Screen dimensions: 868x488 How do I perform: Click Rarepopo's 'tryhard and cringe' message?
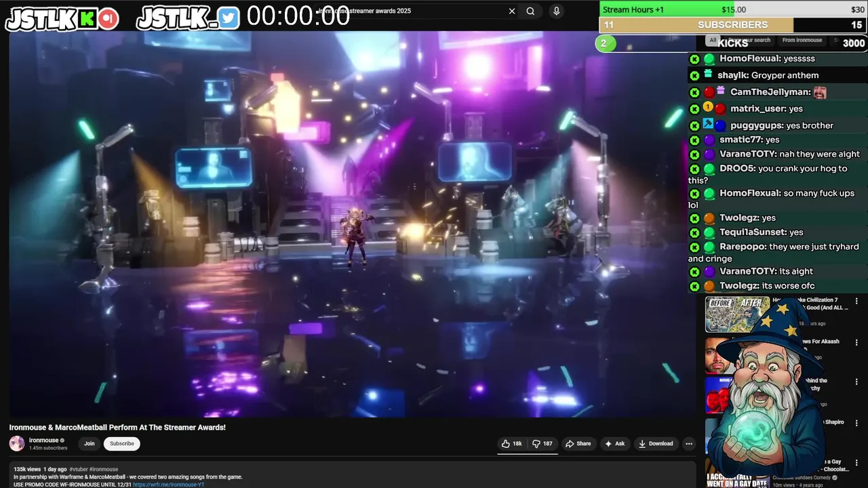point(774,253)
